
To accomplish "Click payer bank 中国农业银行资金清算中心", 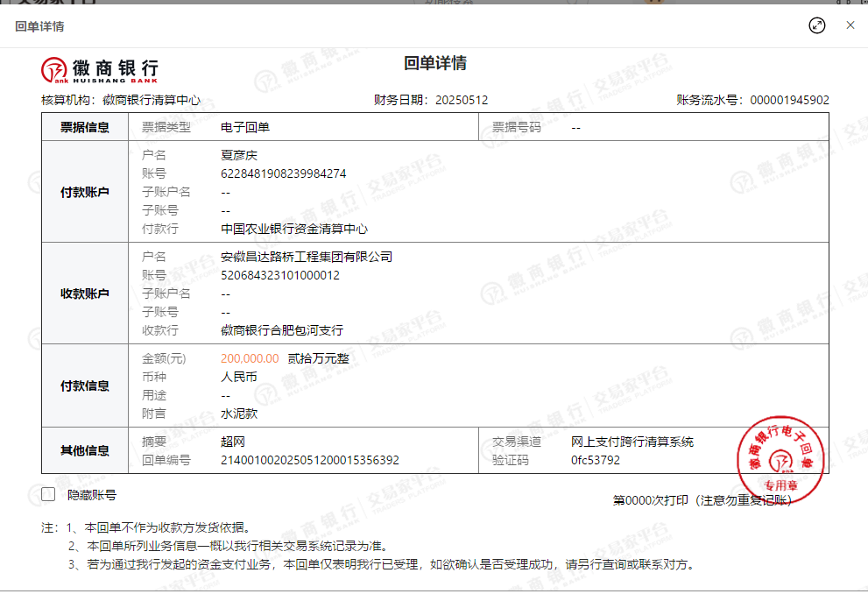I will (x=294, y=229).
